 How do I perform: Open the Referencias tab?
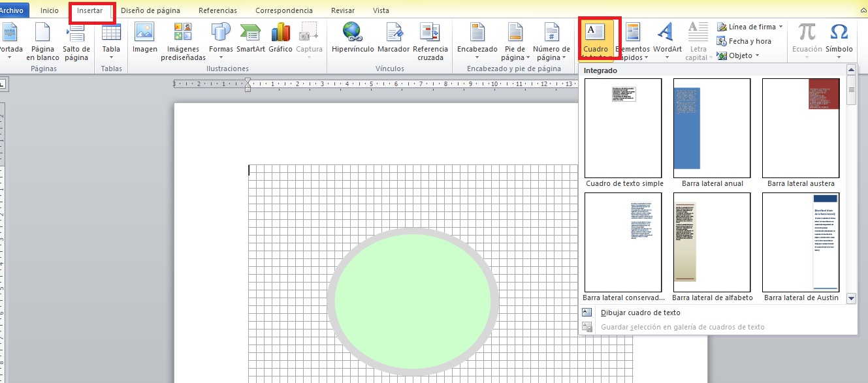(x=217, y=10)
